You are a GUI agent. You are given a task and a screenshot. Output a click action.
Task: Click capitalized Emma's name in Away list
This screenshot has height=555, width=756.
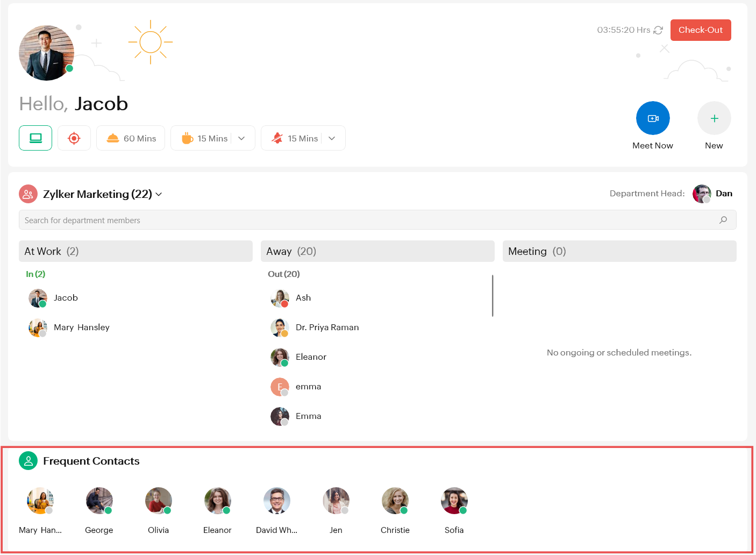coord(309,416)
